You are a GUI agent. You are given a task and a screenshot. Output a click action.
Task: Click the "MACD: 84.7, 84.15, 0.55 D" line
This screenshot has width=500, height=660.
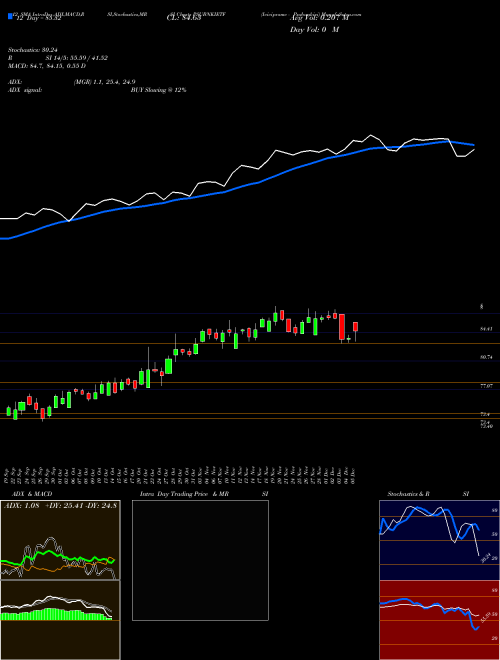tap(47, 66)
